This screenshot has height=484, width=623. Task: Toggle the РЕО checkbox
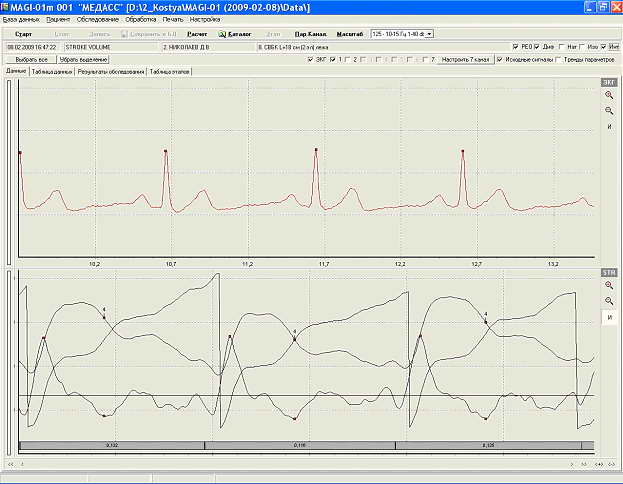[514, 46]
